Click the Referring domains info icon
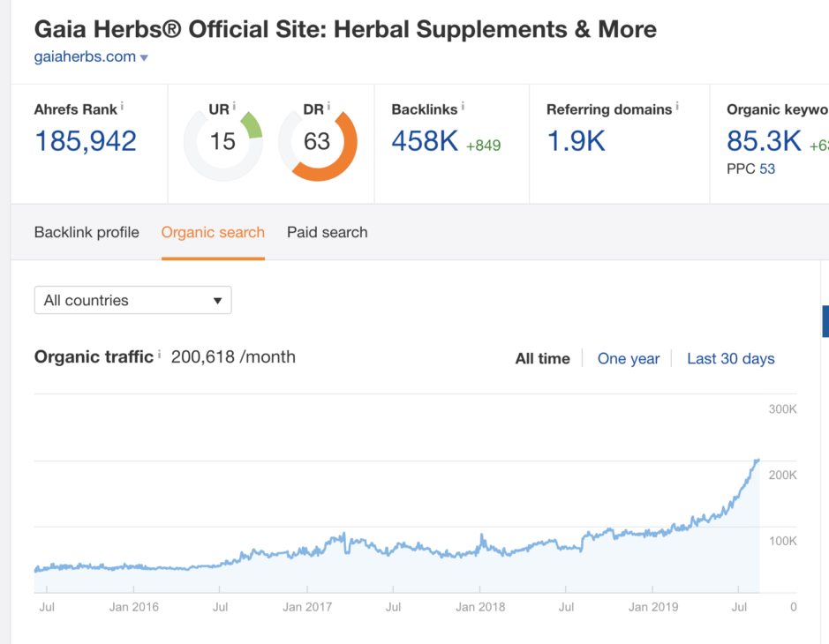This screenshot has height=644, width=829. click(677, 106)
